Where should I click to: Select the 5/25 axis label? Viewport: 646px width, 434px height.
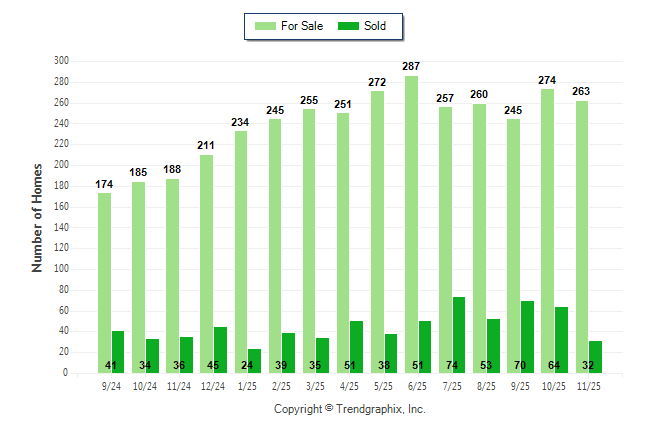point(383,387)
